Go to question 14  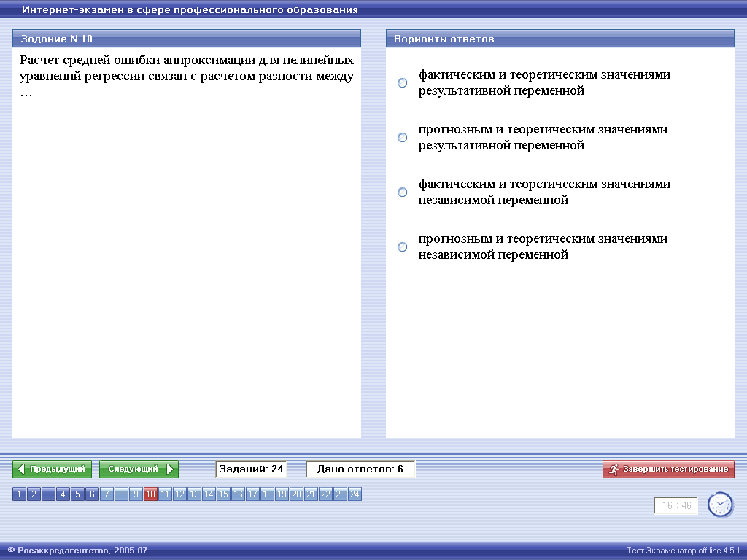(x=209, y=494)
